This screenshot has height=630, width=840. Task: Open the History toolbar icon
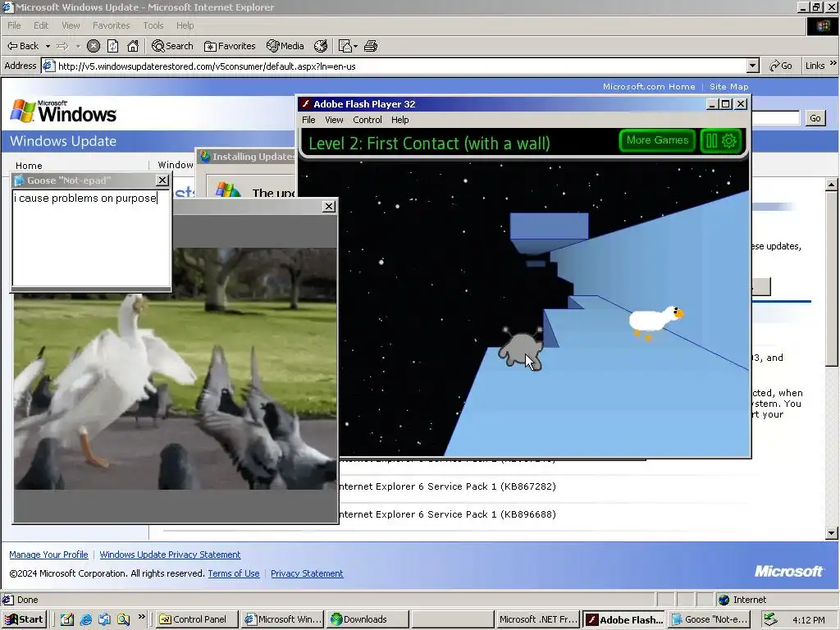321,46
